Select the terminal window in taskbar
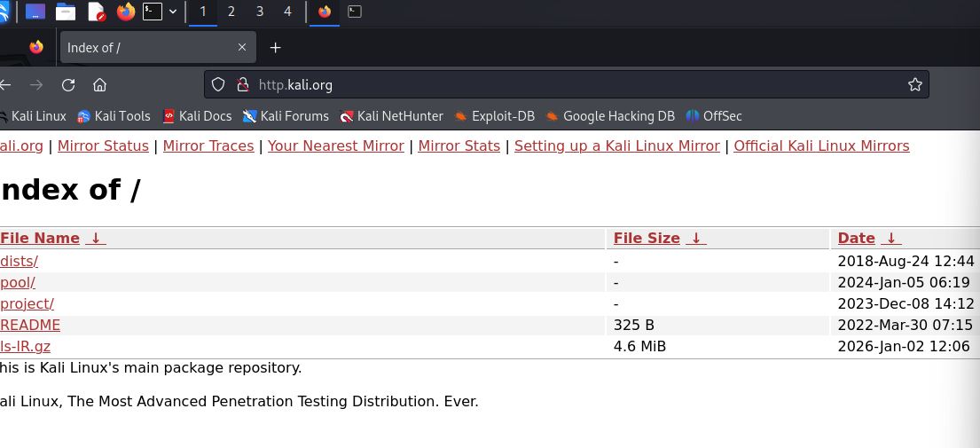Image resolution: width=980 pixels, height=448 pixels. [x=355, y=12]
